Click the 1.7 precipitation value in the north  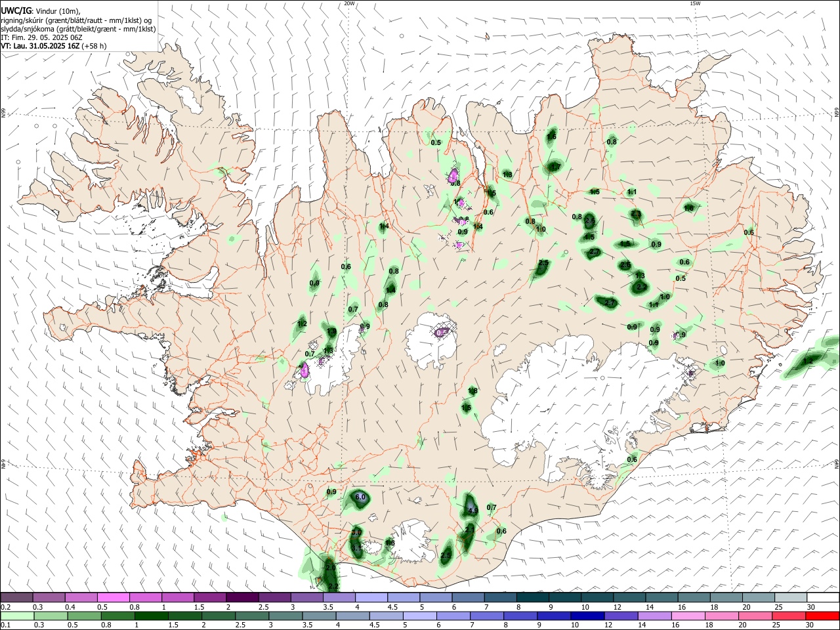pos(555,167)
